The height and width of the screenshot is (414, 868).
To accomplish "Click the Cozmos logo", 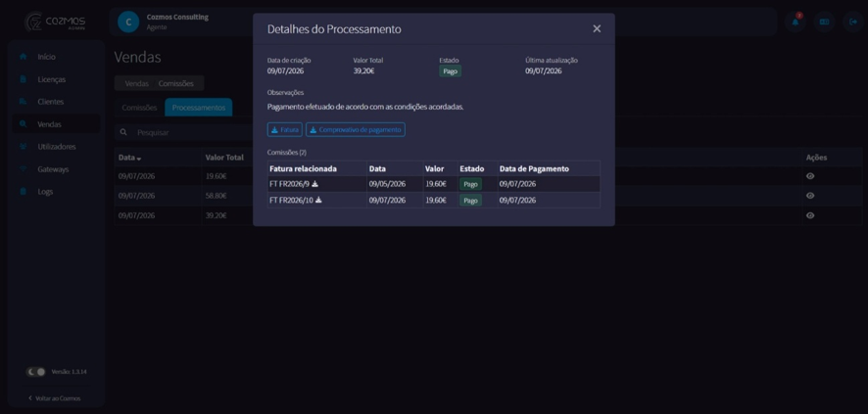I will (x=55, y=23).
